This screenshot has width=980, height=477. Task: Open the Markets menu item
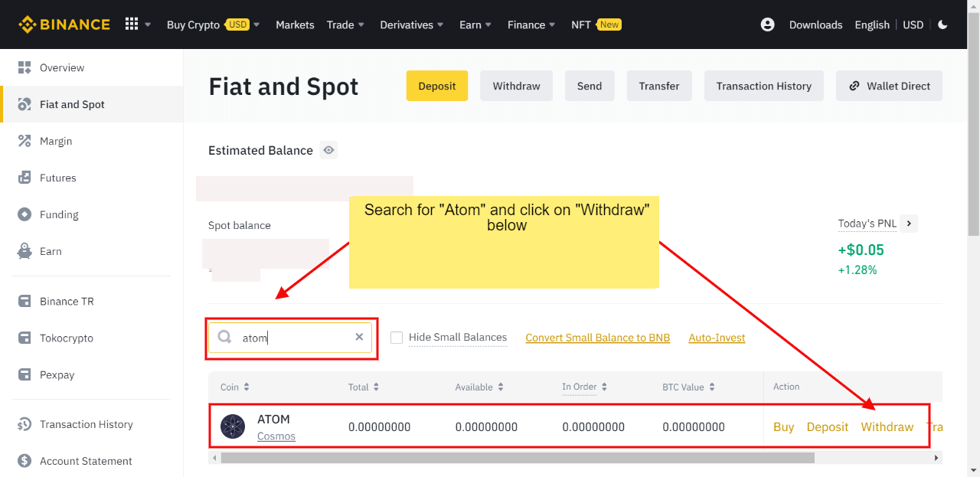[x=295, y=25]
